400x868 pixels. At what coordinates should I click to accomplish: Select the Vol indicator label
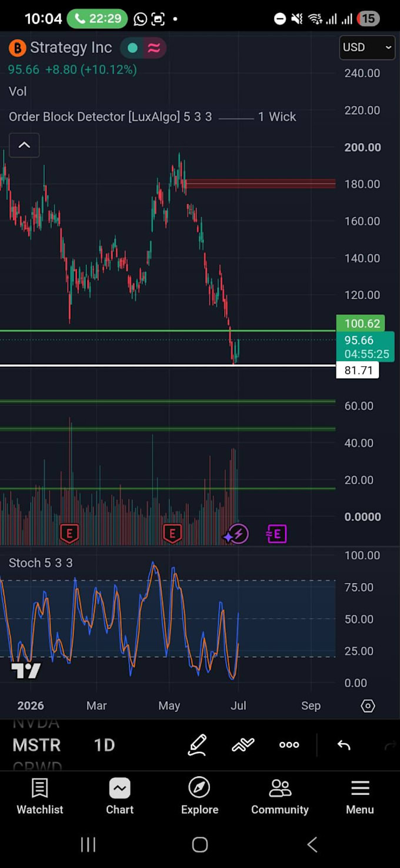[18, 91]
